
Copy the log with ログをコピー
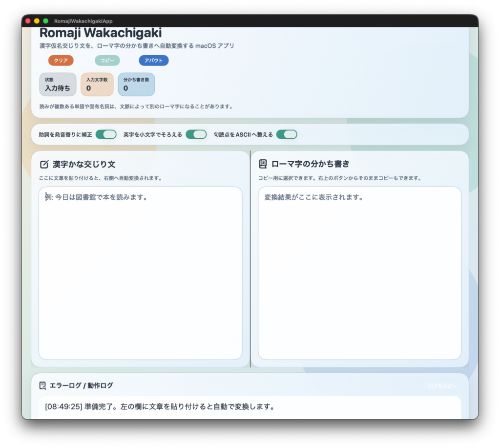click(x=442, y=386)
